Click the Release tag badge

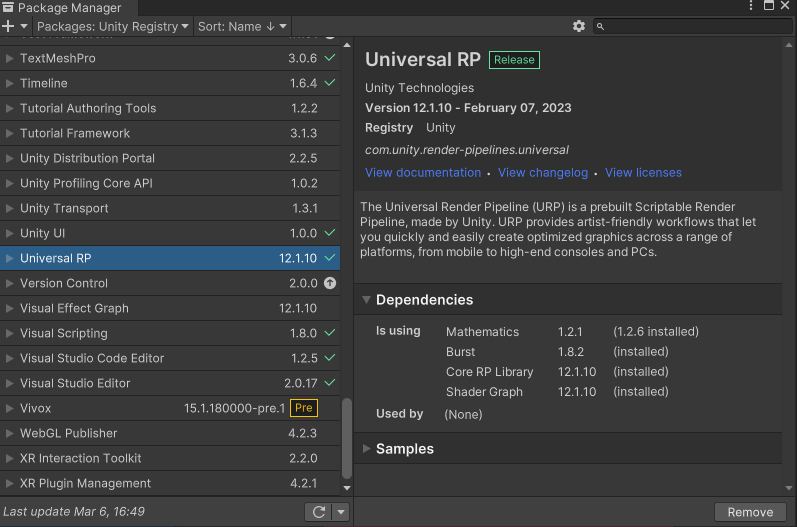(514, 60)
